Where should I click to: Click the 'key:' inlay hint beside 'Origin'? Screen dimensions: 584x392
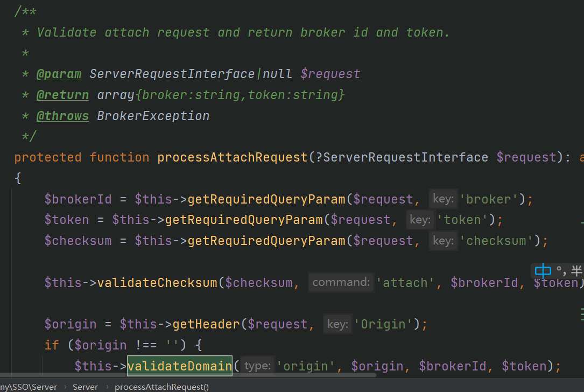click(x=337, y=324)
